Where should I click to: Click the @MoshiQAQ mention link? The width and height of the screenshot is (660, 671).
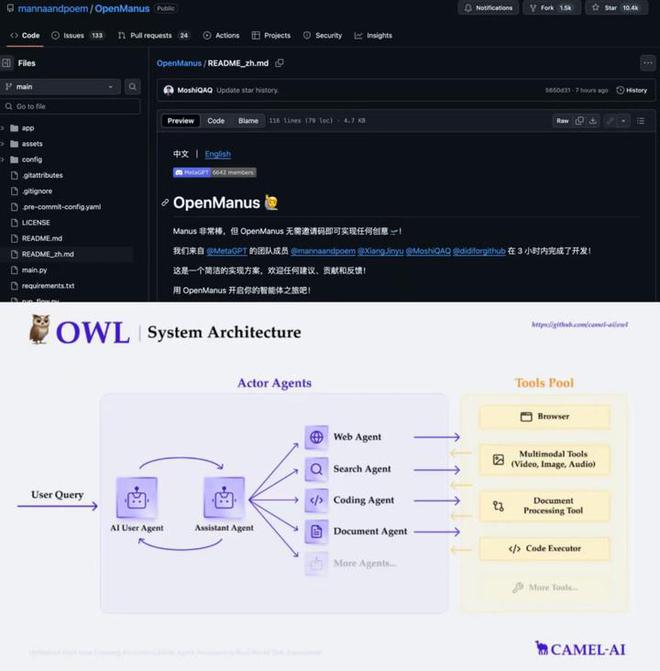click(x=428, y=251)
